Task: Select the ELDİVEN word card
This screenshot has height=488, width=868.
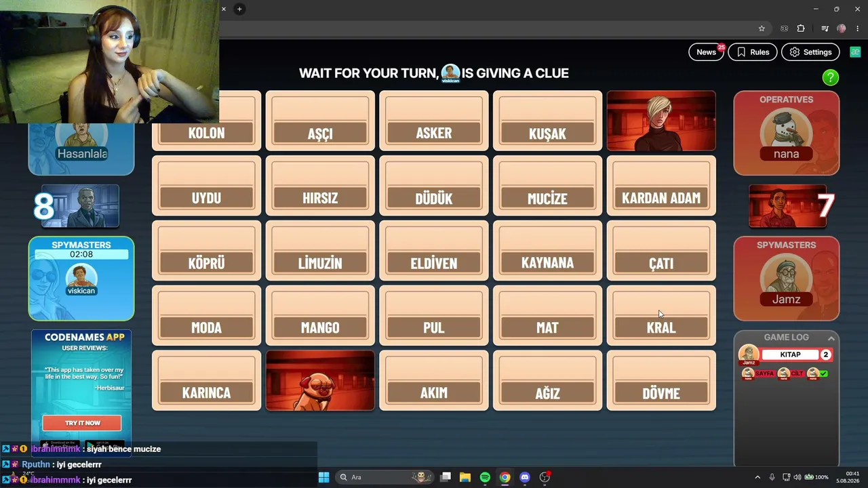Action: [x=434, y=251]
